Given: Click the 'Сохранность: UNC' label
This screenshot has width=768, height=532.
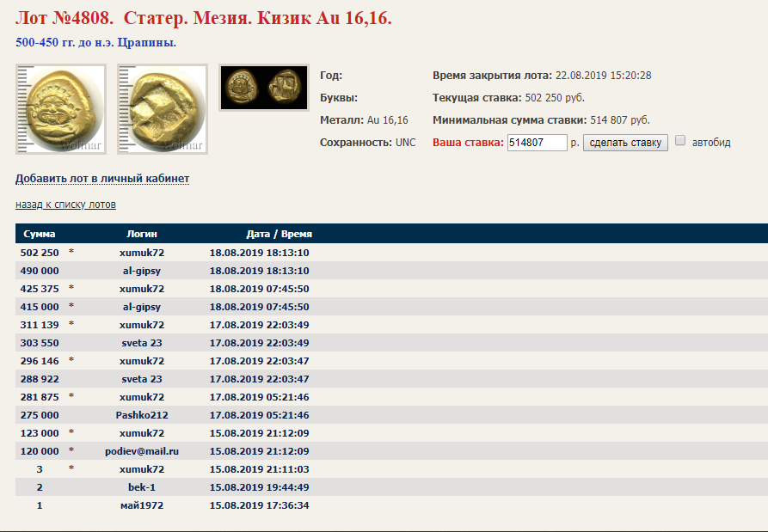Looking at the screenshot, I should 368,143.
